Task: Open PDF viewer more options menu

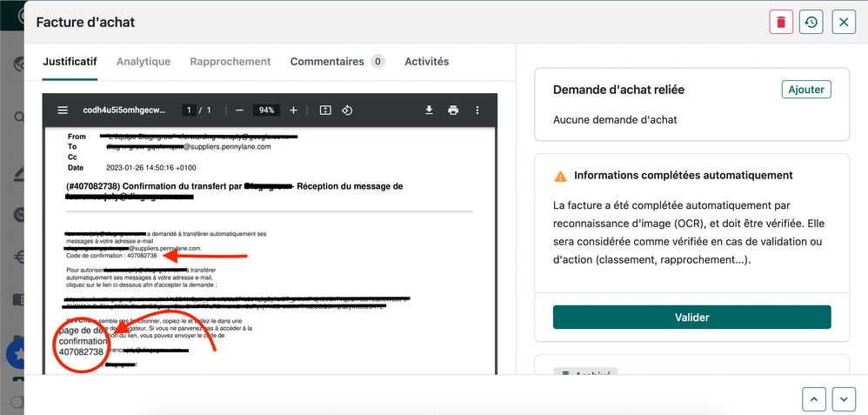Action: click(x=477, y=110)
